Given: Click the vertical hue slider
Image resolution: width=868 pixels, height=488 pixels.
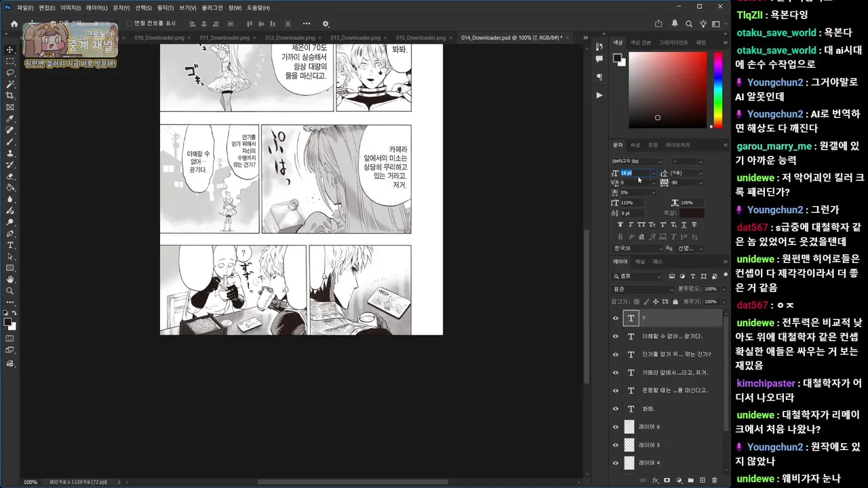Looking at the screenshot, I should [x=718, y=89].
